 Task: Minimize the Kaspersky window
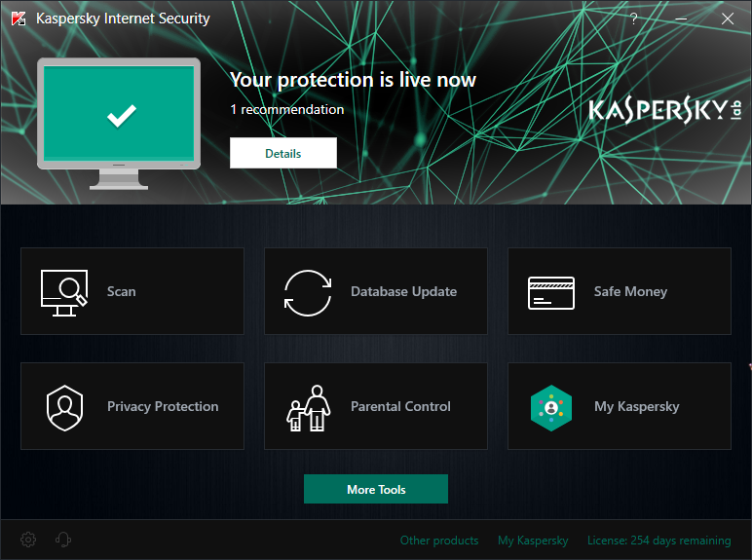tap(681, 19)
